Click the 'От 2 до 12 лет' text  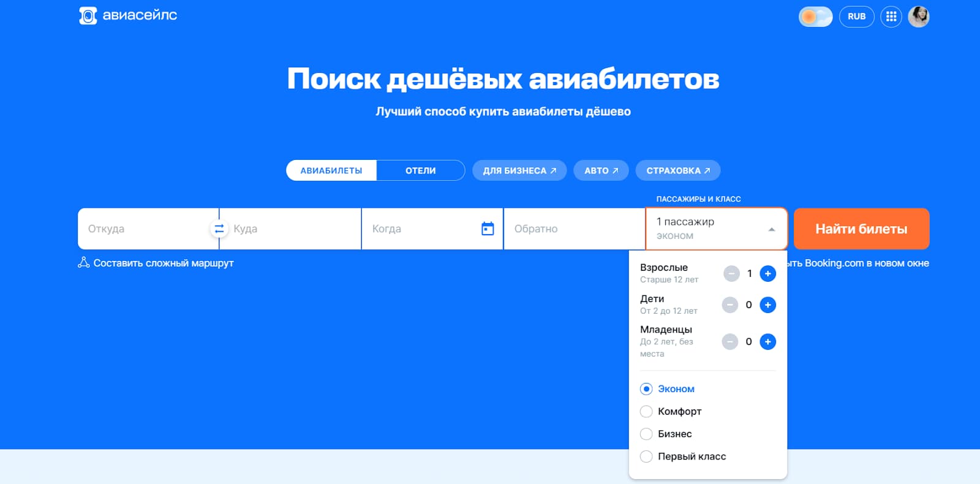click(669, 311)
